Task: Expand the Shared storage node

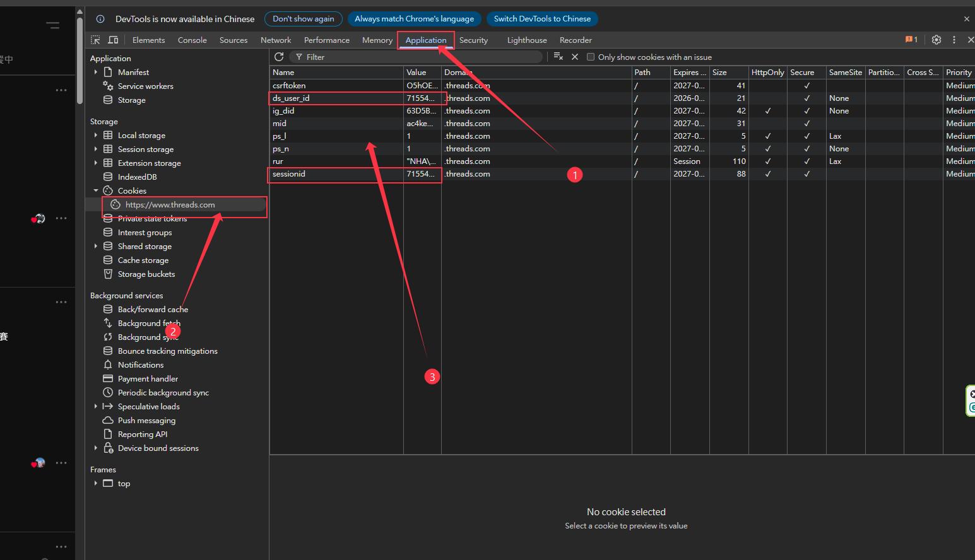Action: point(96,246)
